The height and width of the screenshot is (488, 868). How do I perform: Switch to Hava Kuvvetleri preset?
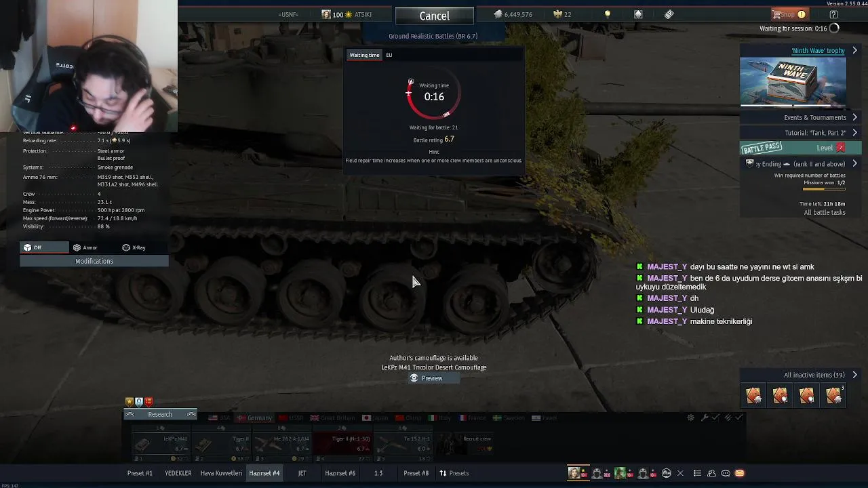click(x=221, y=473)
